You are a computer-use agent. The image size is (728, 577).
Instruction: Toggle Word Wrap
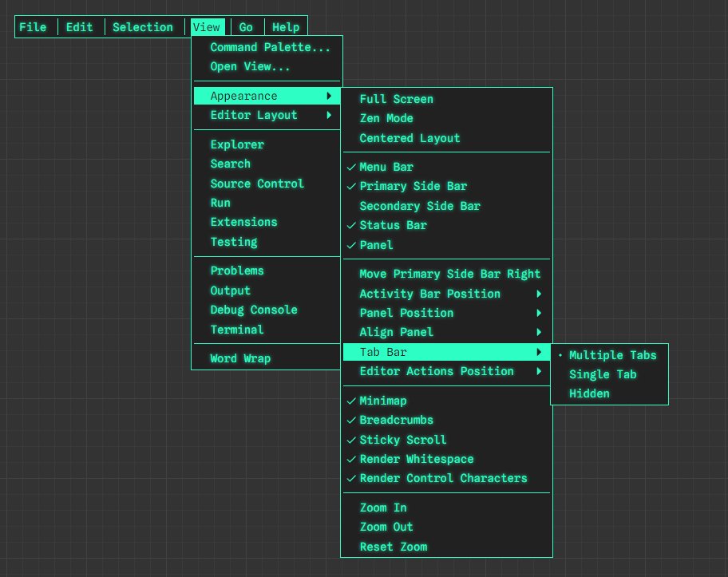coord(267,358)
